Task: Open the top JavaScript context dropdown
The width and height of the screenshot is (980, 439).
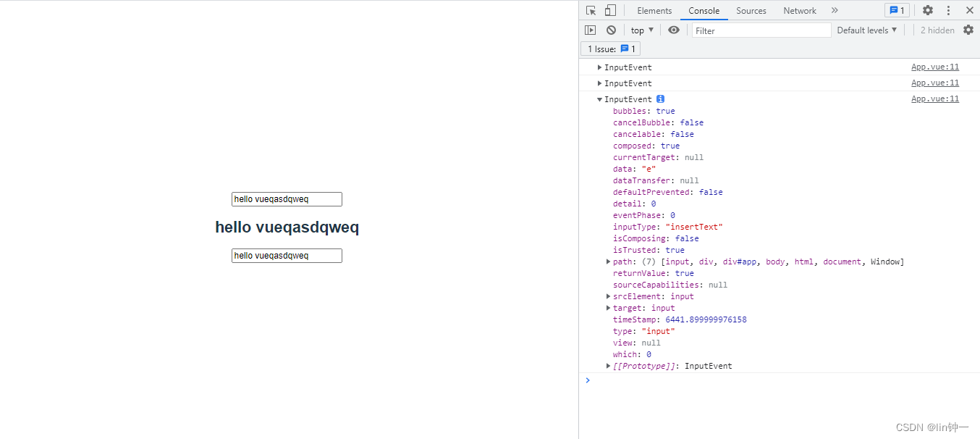Action: point(641,30)
